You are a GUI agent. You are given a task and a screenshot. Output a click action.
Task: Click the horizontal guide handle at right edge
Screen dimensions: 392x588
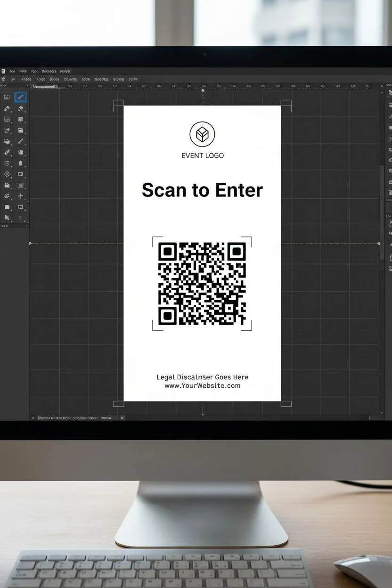tap(379, 244)
